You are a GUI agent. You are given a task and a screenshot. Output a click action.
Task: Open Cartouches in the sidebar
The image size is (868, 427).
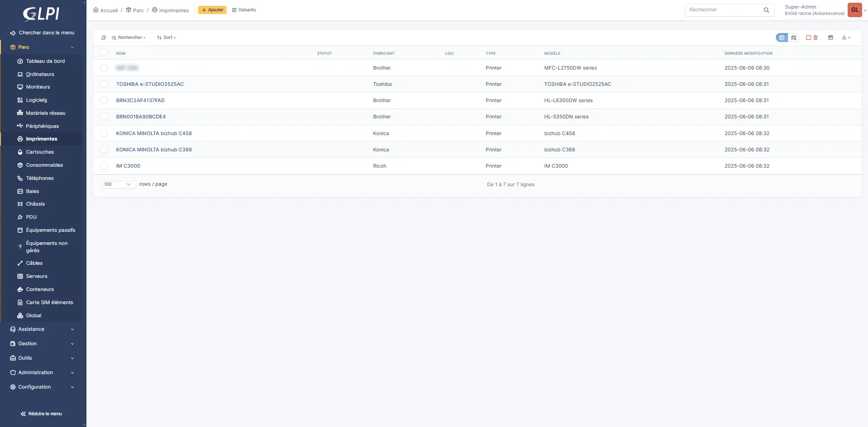(x=40, y=152)
